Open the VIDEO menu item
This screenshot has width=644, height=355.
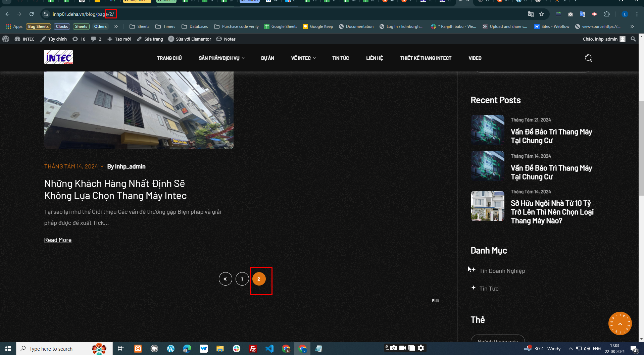point(475,58)
